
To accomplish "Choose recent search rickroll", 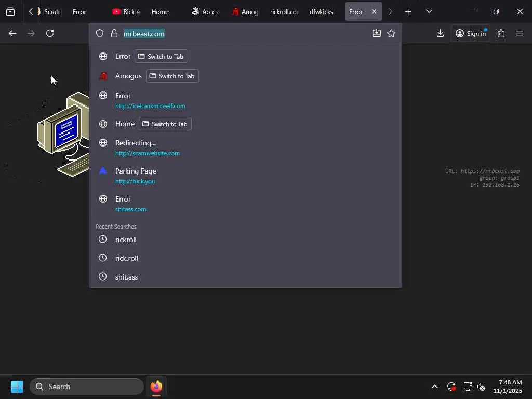I will click(245, 240).
